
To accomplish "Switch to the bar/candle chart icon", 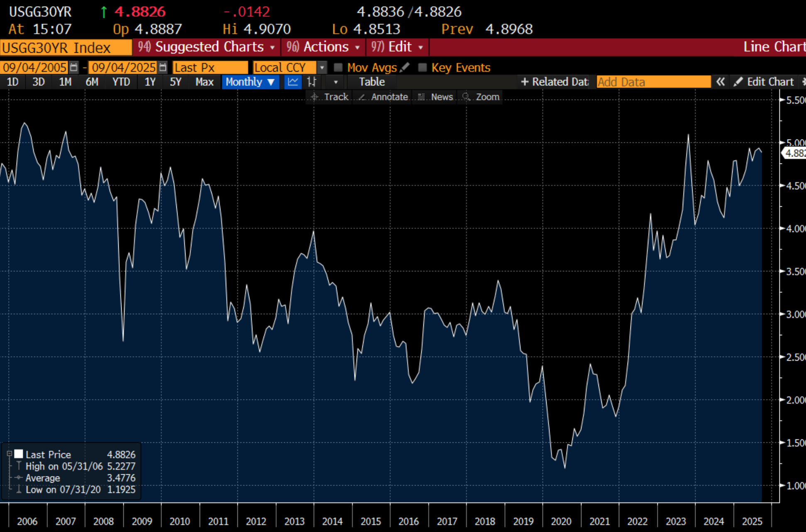I will (312, 82).
